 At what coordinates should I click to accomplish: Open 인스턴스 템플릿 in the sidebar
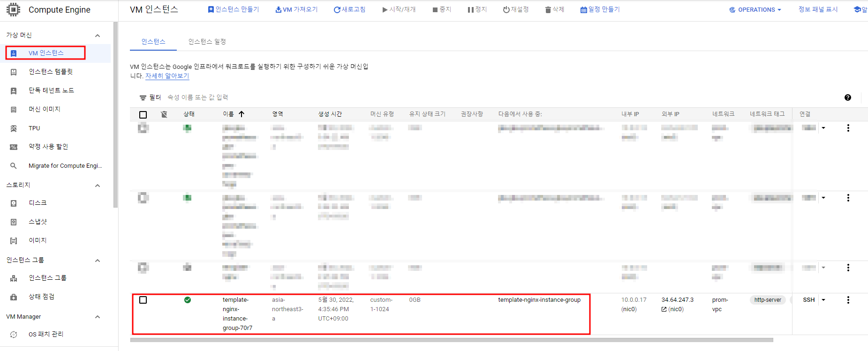(x=51, y=72)
